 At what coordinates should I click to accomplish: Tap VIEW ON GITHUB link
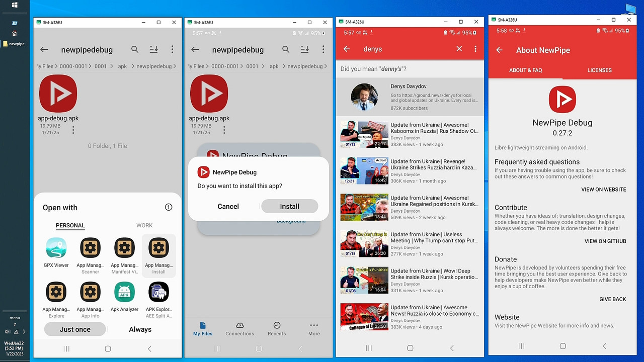click(x=605, y=241)
